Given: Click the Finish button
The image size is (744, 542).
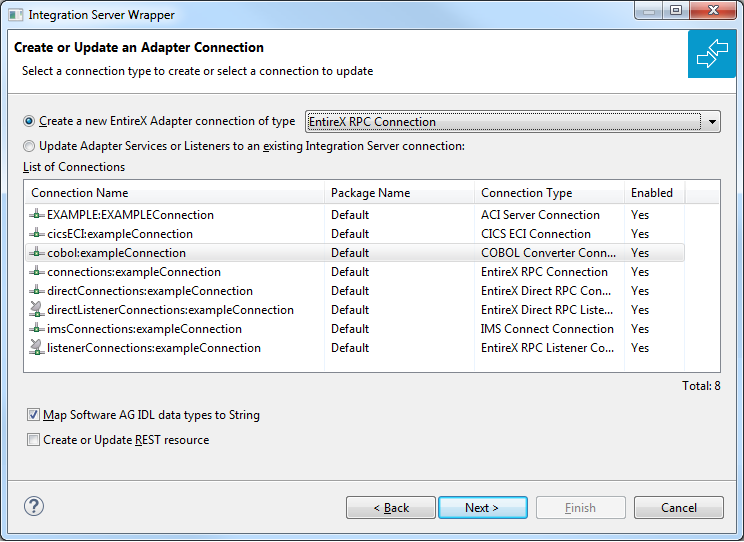Looking at the screenshot, I should [581, 508].
